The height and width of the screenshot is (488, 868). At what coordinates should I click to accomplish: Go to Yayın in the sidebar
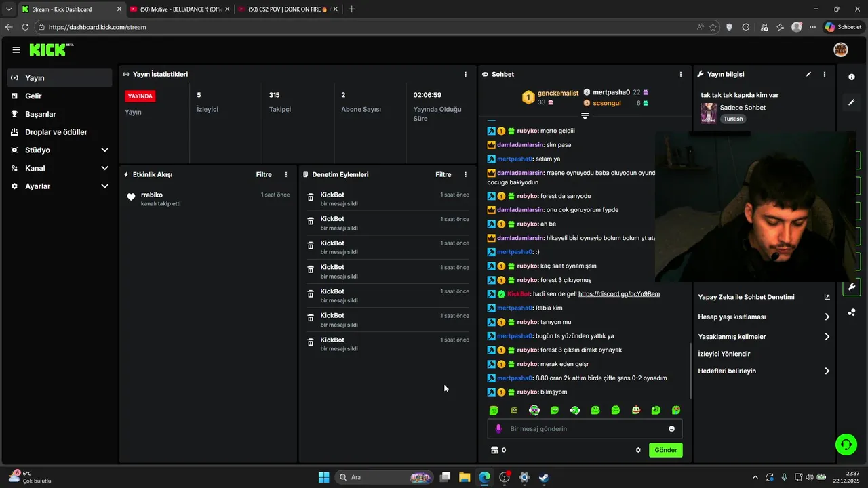tap(60, 78)
